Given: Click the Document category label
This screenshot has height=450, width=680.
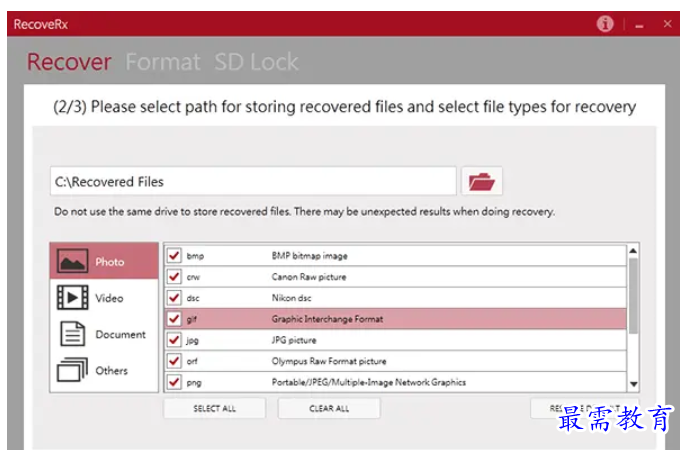Looking at the screenshot, I should [x=121, y=334].
